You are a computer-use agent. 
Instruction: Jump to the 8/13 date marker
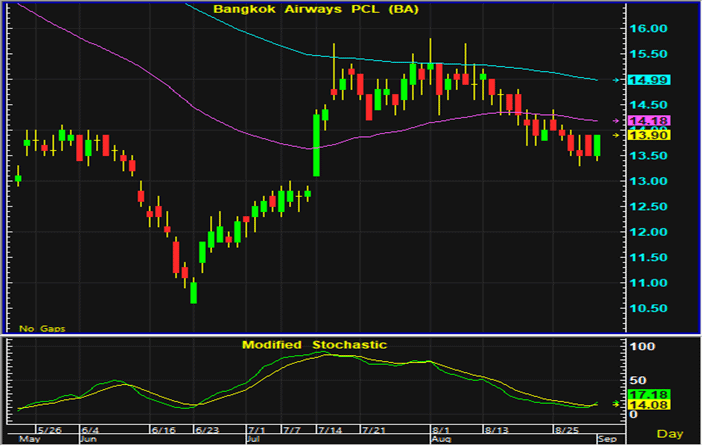[x=497, y=429]
